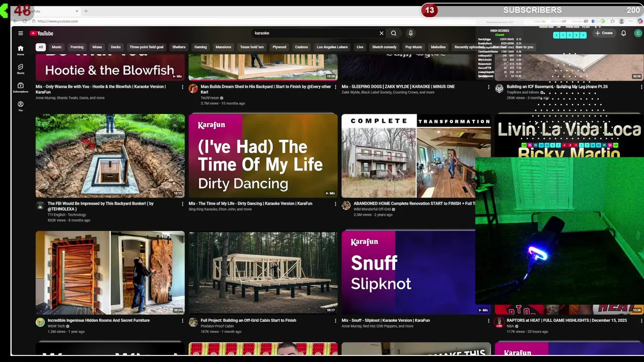The width and height of the screenshot is (644, 362).
Task: Click the browser favorites star icon
Action: 612,21
